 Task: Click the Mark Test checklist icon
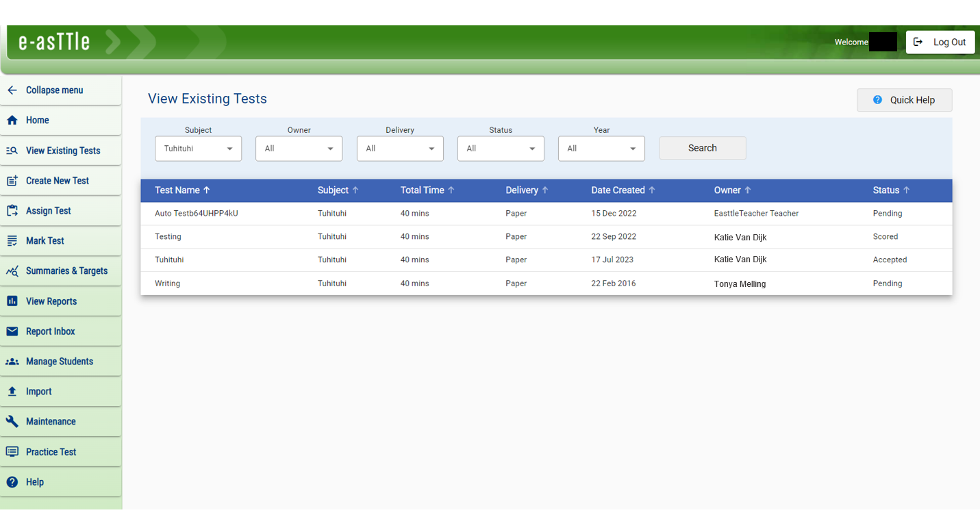12,241
